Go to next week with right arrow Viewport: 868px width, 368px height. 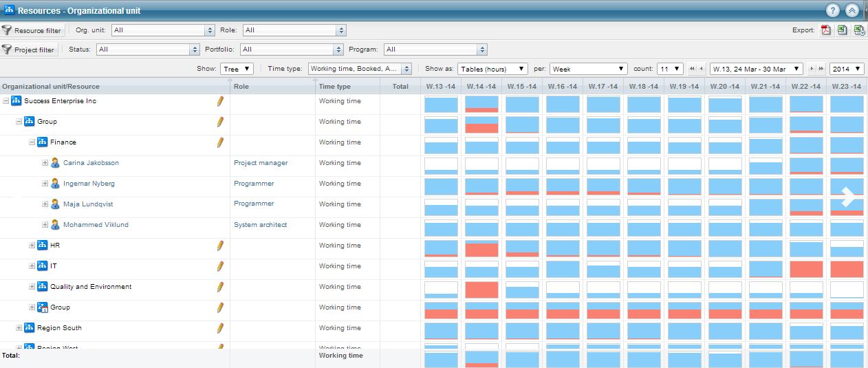tap(812, 69)
